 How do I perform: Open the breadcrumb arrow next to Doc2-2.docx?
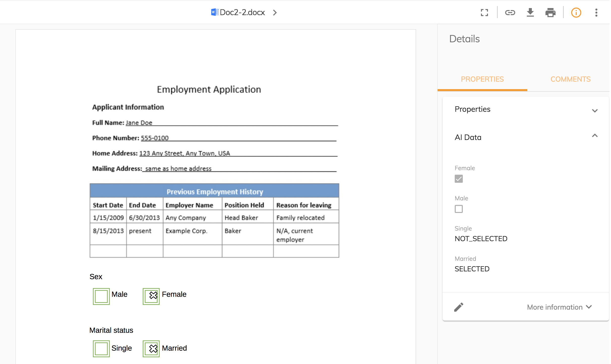274,12
